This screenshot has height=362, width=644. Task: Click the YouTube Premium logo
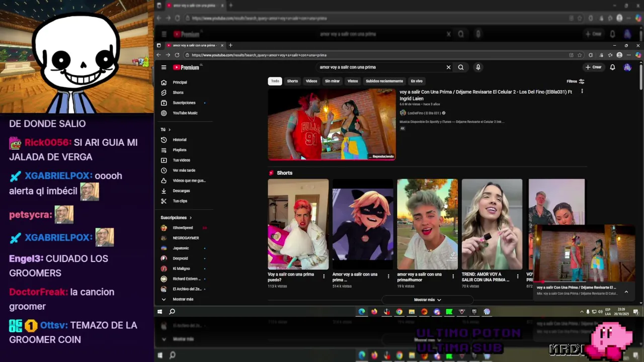coord(187,67)
